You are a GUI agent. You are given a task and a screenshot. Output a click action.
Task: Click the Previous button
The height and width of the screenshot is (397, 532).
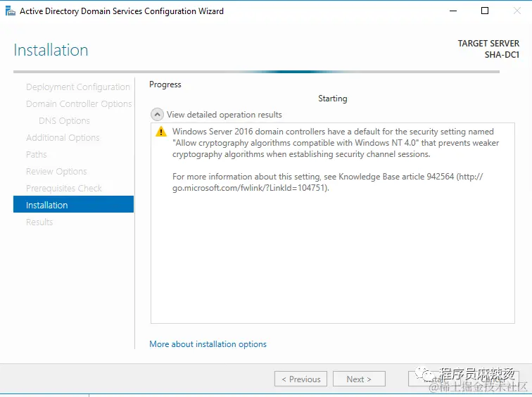pos(301,379)
